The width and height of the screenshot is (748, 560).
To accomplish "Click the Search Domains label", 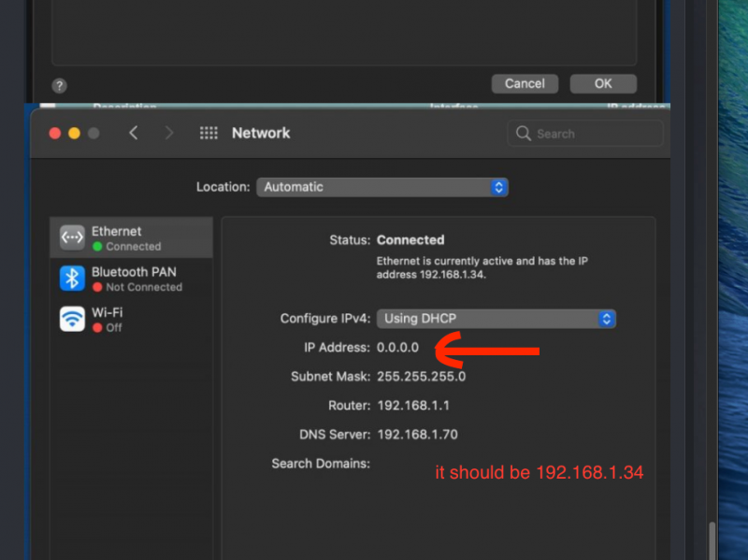I will 321,464.
